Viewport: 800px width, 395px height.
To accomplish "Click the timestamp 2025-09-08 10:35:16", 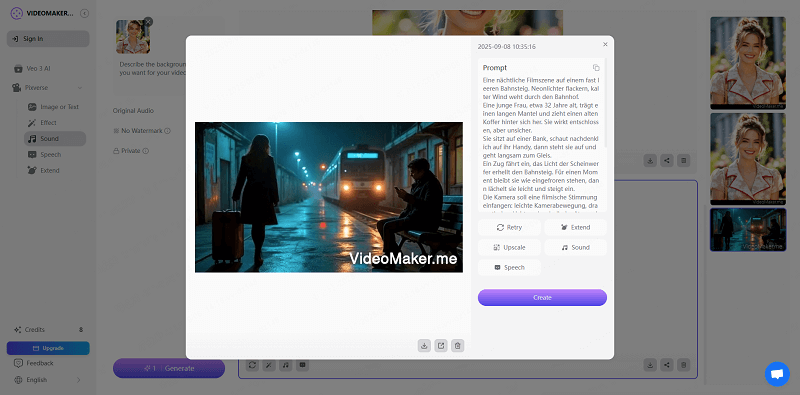I will point(507,46).
